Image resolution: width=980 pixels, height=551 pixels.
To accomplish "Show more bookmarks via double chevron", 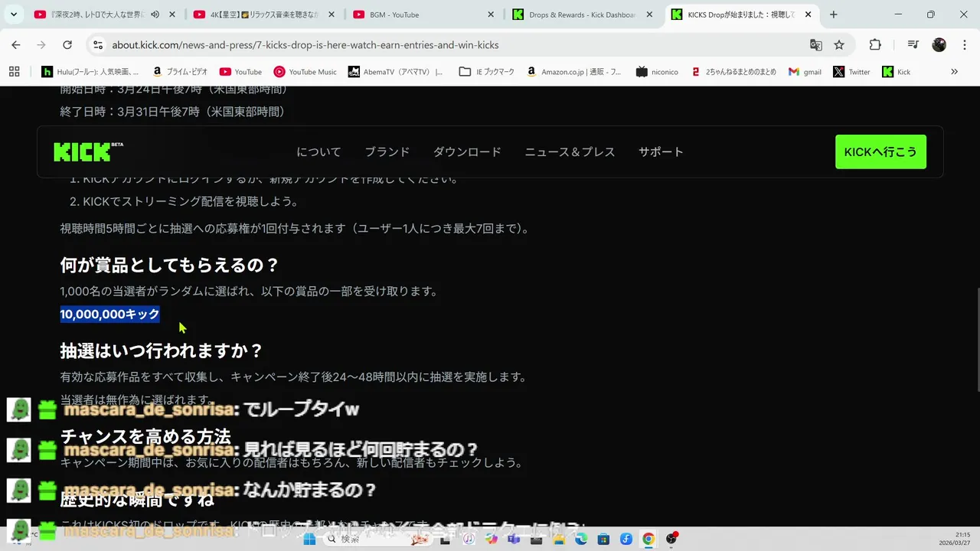I will tap(954, 72).
